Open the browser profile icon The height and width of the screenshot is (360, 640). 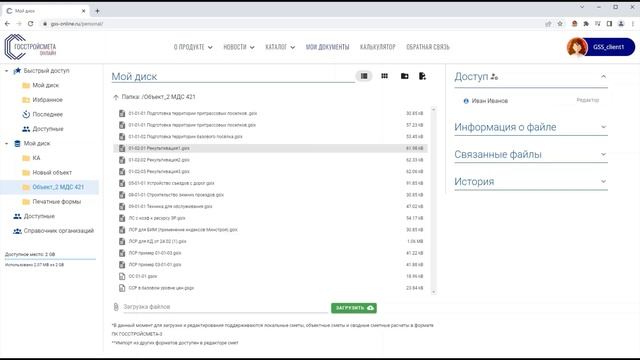(x=621, y=24)
